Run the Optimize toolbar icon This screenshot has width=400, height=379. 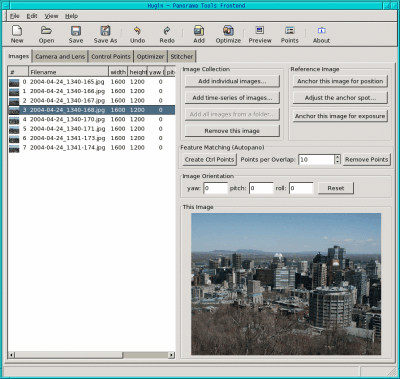click(228, 31)
